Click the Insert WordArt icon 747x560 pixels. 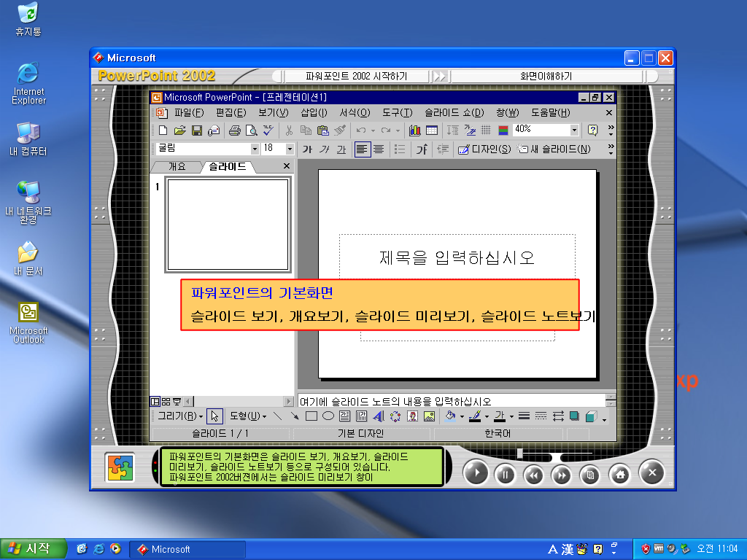click(379, 416)
